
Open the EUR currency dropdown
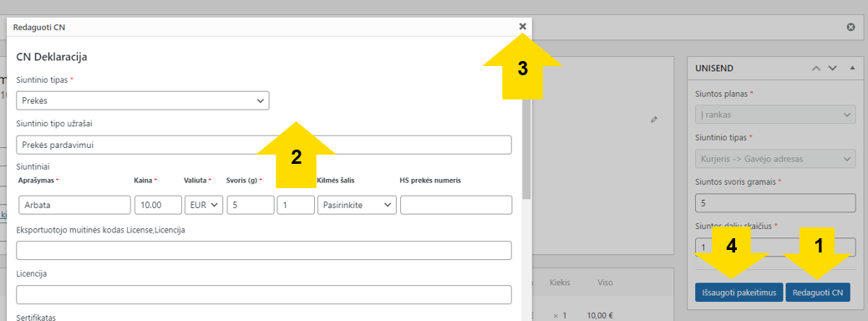pos(204,205)
